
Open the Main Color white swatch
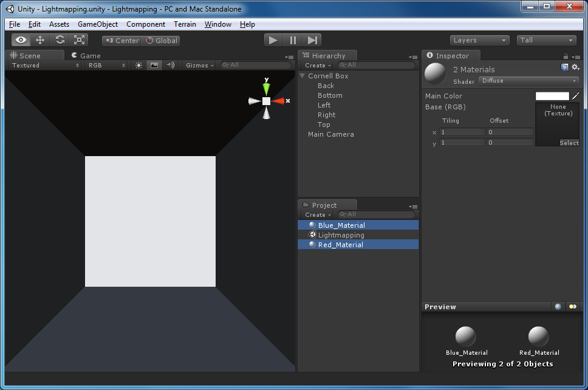(x=552, y=96)
